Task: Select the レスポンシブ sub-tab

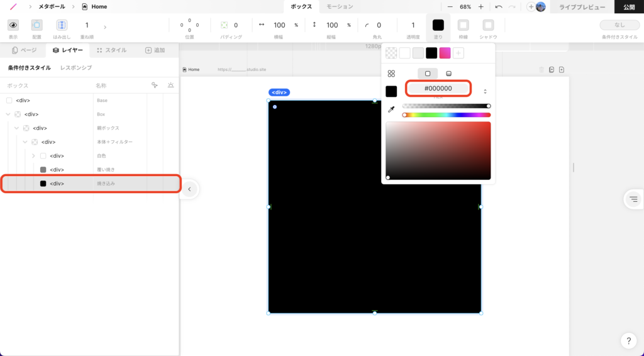Action: [x=76, y=68]
